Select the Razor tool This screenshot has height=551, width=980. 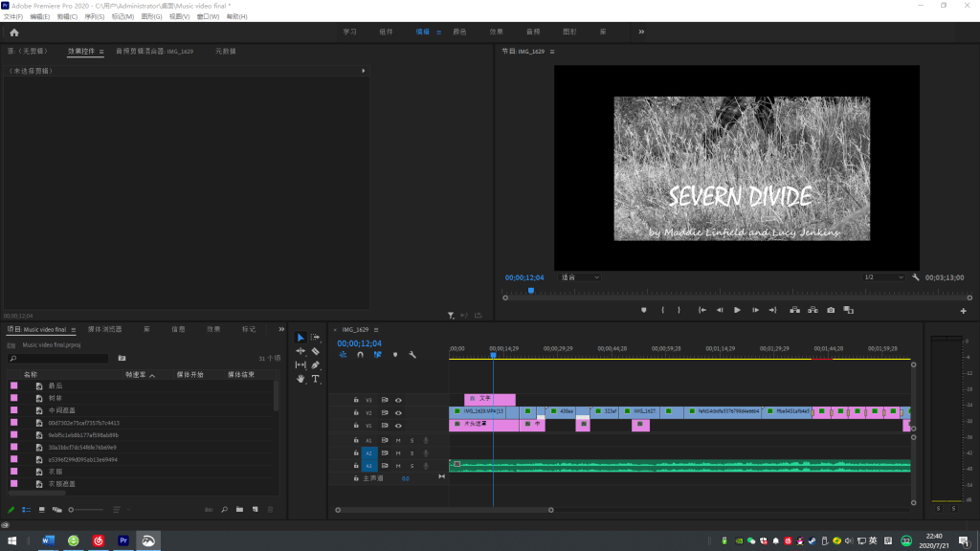(315, 351)
